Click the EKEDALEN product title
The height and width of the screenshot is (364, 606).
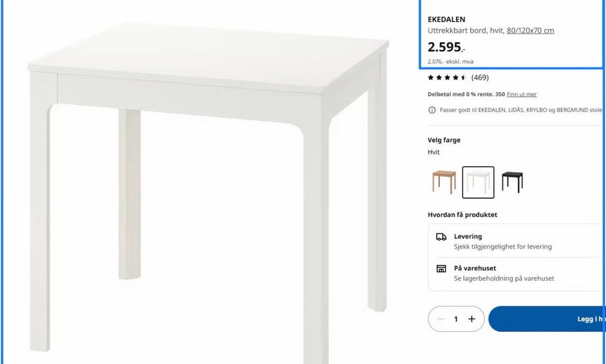click(446, 20)
